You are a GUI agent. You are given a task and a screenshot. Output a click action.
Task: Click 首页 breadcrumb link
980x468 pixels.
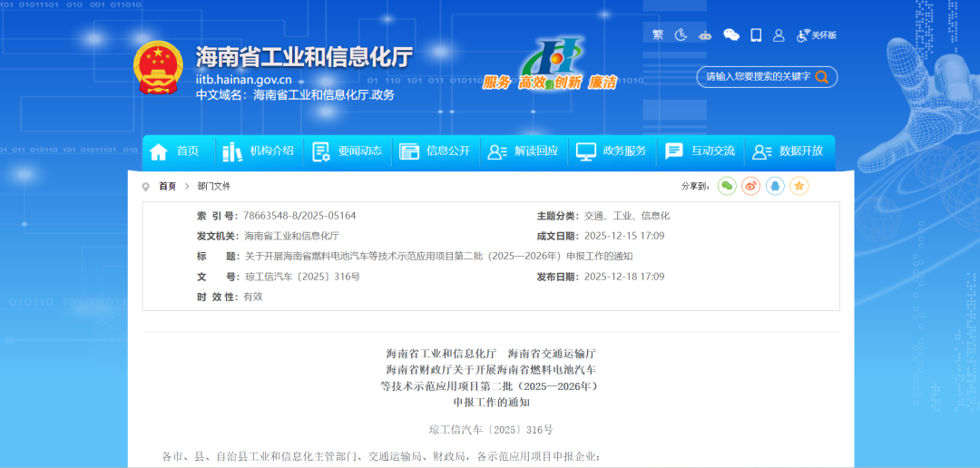pos(167,186)
